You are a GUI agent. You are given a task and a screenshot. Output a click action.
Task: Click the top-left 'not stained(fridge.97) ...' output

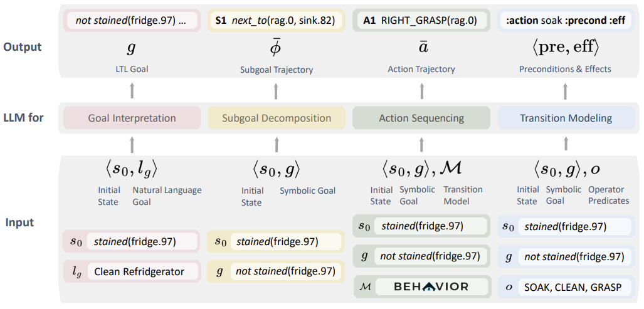[x=132, y=21]
